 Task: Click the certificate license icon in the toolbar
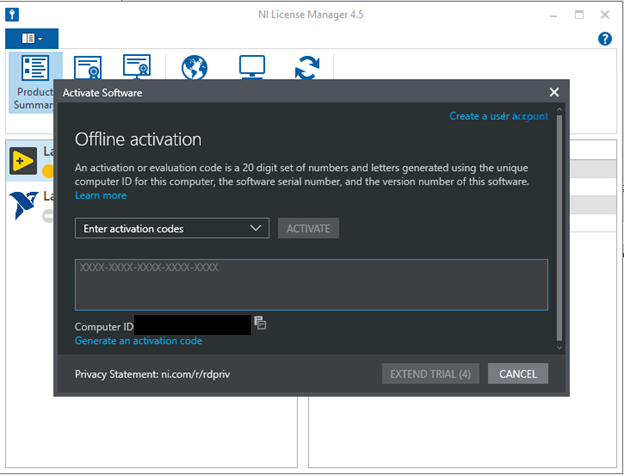(x=88, y=68)
